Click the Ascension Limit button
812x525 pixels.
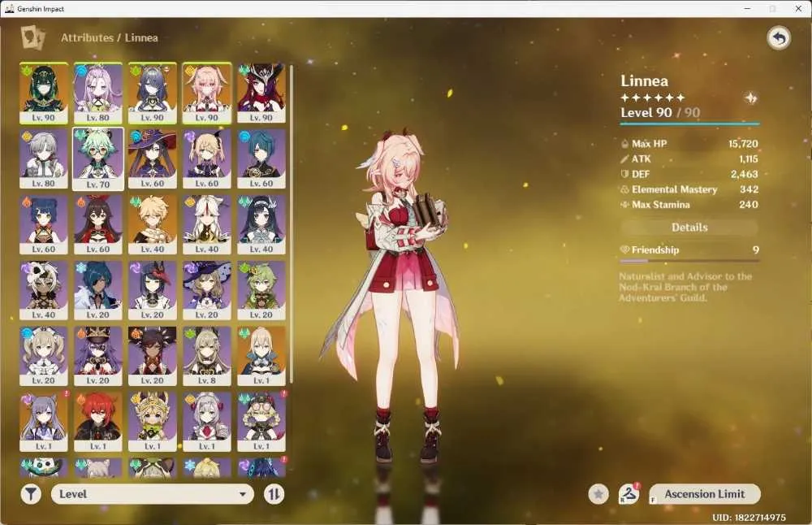tap(705, 494)
